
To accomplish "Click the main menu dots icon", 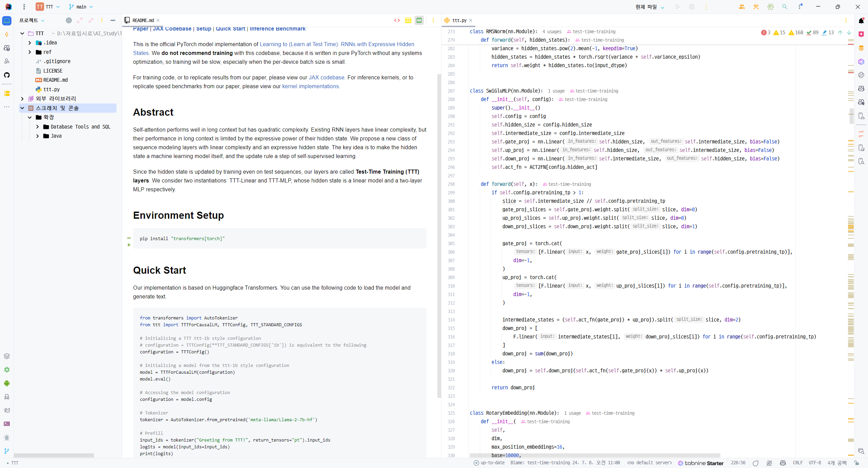I will pyautogui.click(x=24, y=7).
